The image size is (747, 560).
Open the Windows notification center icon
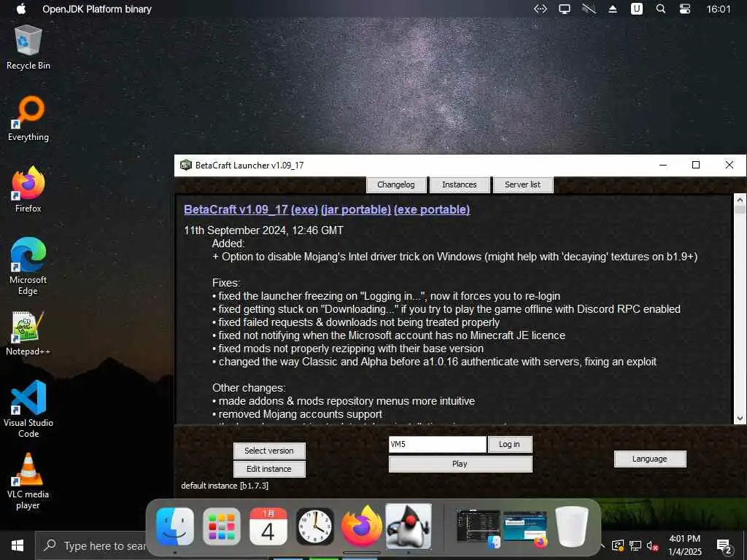pyautogui.click(x=724, y=545)
